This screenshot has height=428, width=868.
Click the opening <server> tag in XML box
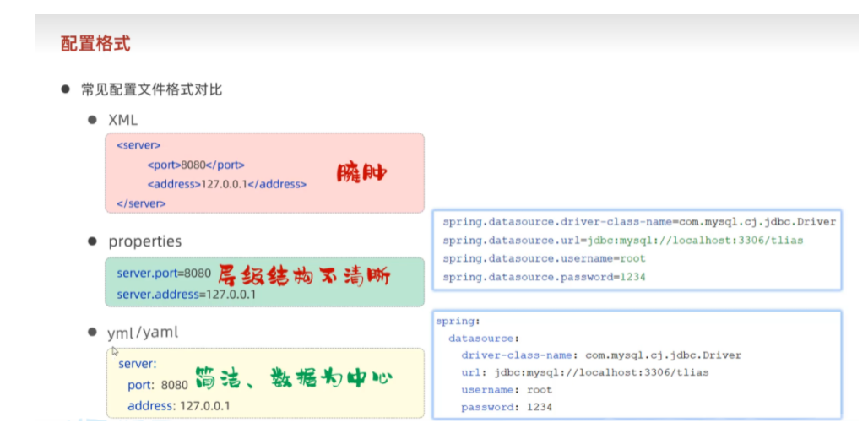[138, 145]
